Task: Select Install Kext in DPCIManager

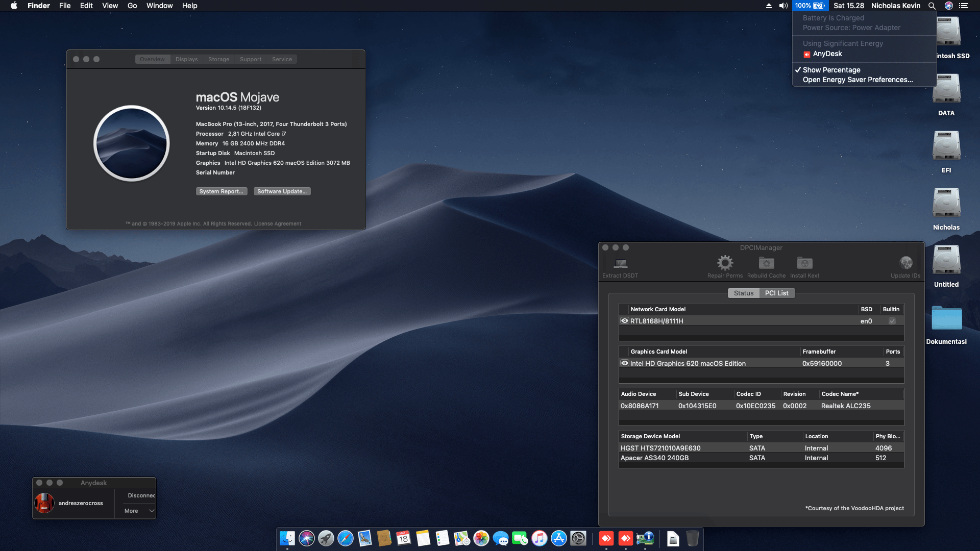Action: (x=804, y=265)
